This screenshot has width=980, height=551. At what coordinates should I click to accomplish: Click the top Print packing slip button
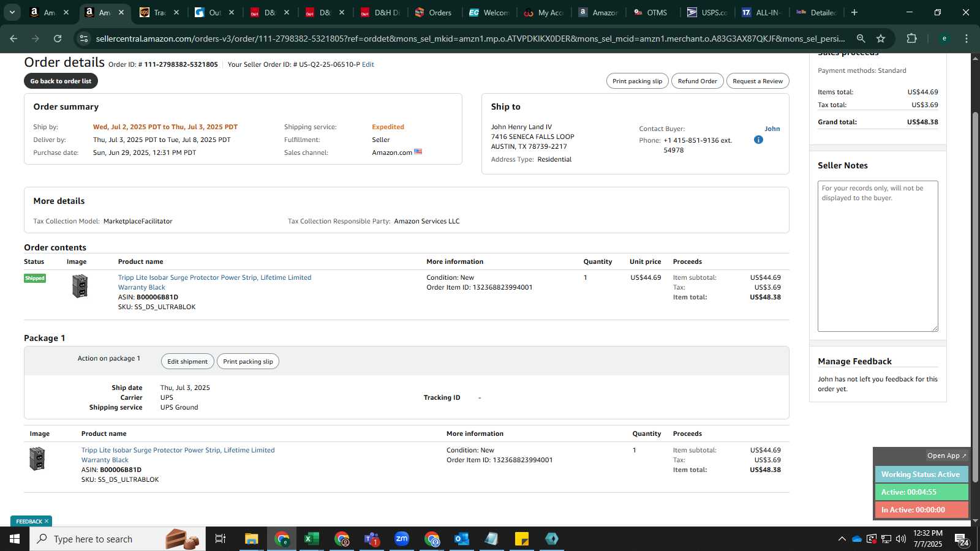coord(637,81)
